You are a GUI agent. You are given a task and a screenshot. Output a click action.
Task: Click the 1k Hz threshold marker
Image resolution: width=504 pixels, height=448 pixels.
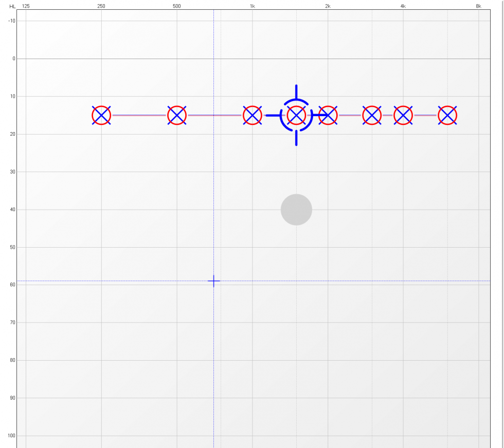click(x=252, y=115)
